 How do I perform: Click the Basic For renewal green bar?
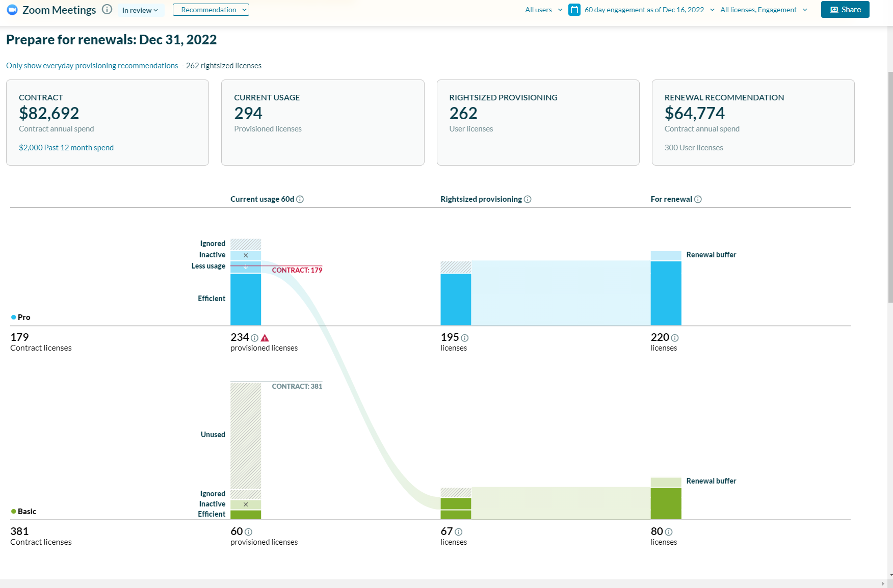click(666, 503)
